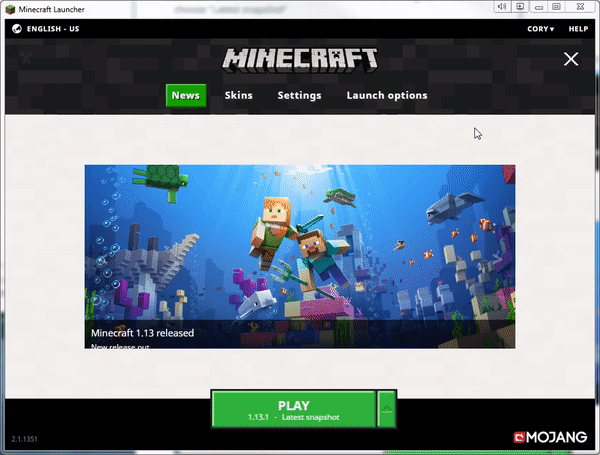Change language from ENGLISH - US
Viewport: 600px width, 455px height.
click(x=53, y=29)
